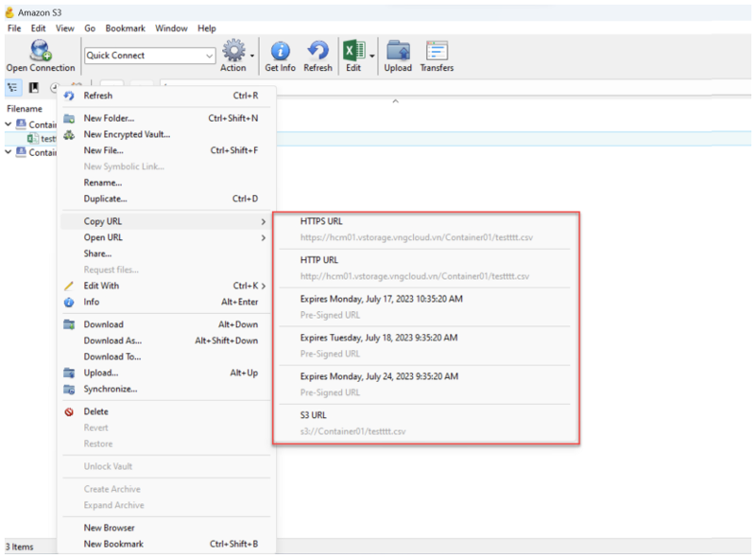This screenshot has width=756, height=557.
Task: Open the Bookmark menu
Action: point(125,28)
